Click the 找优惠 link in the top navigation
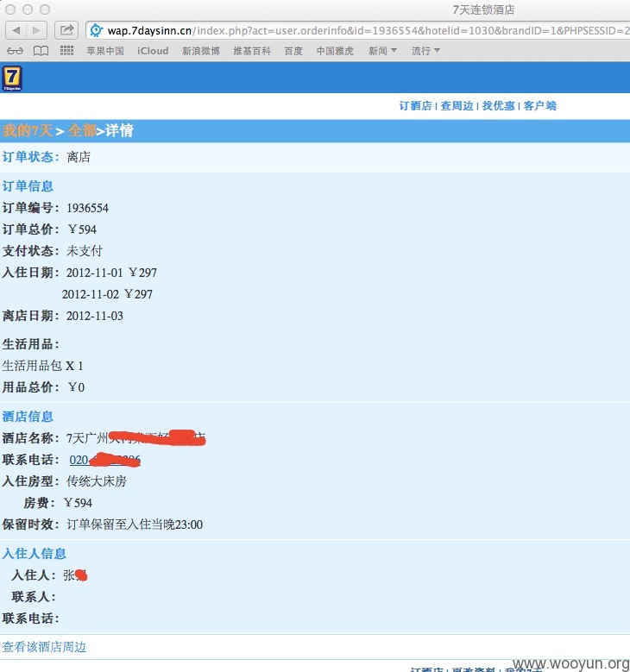 click(x=498, y=106)
